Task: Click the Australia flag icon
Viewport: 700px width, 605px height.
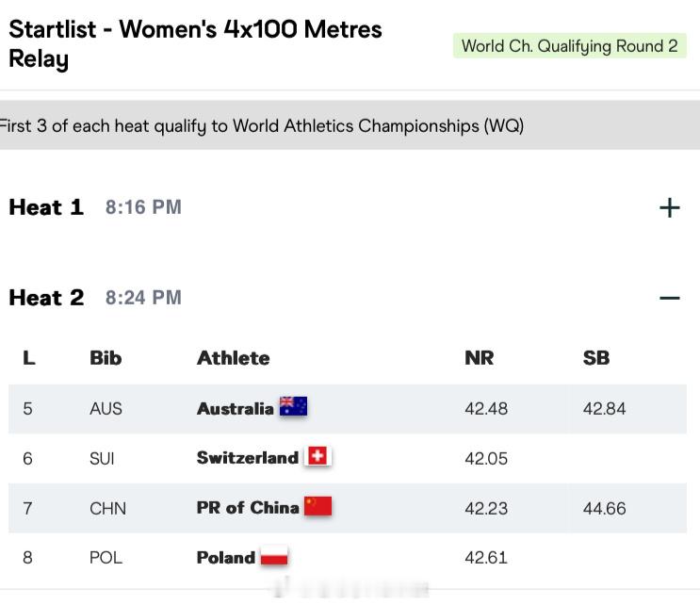Action: (293, 408)
